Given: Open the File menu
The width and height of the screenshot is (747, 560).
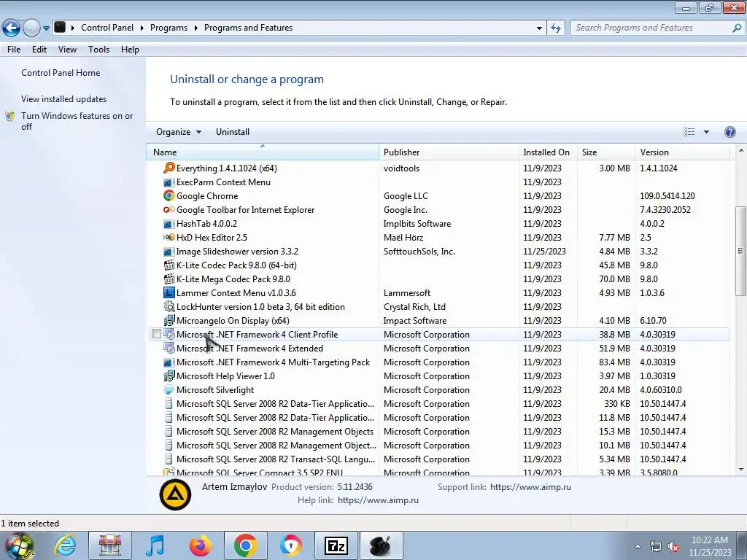Looking at the screenshot, I should point(14,50).
